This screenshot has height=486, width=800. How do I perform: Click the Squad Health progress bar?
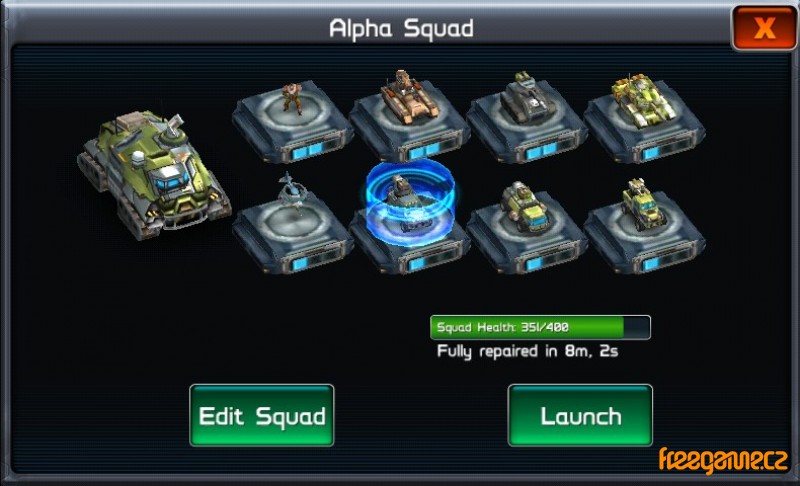(x=540, y=327)
